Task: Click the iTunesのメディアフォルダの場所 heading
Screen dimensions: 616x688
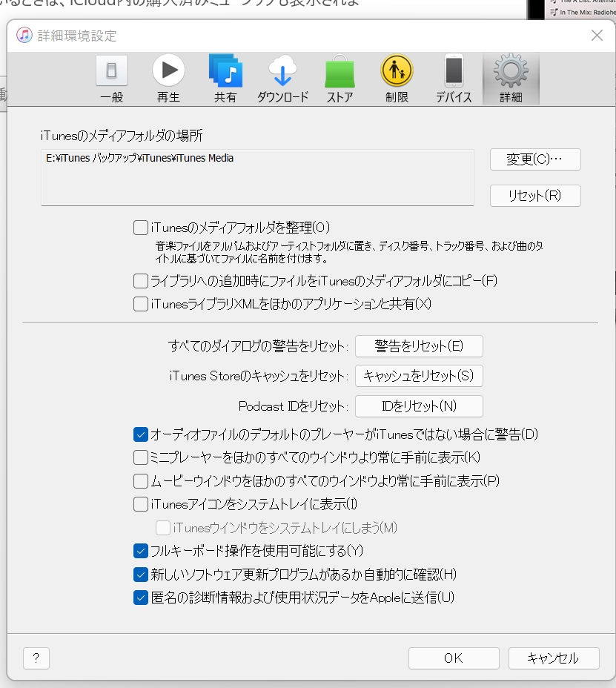Action: [x=122, y=136]
